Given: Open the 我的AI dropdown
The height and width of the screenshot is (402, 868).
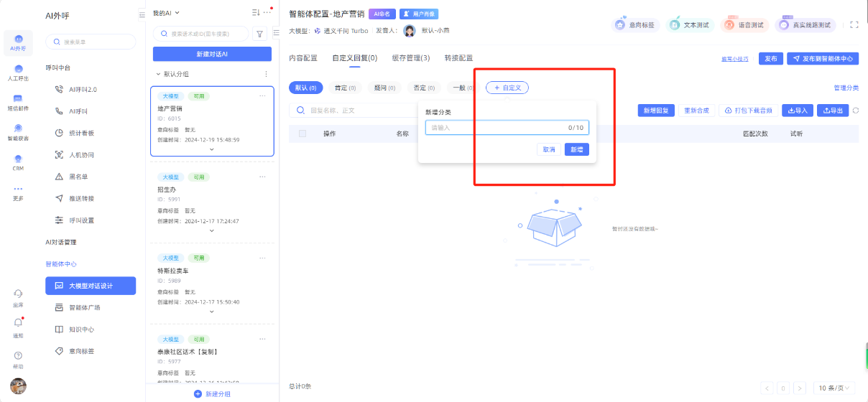Looking at the screenshot, I should (x=166, y=13).
